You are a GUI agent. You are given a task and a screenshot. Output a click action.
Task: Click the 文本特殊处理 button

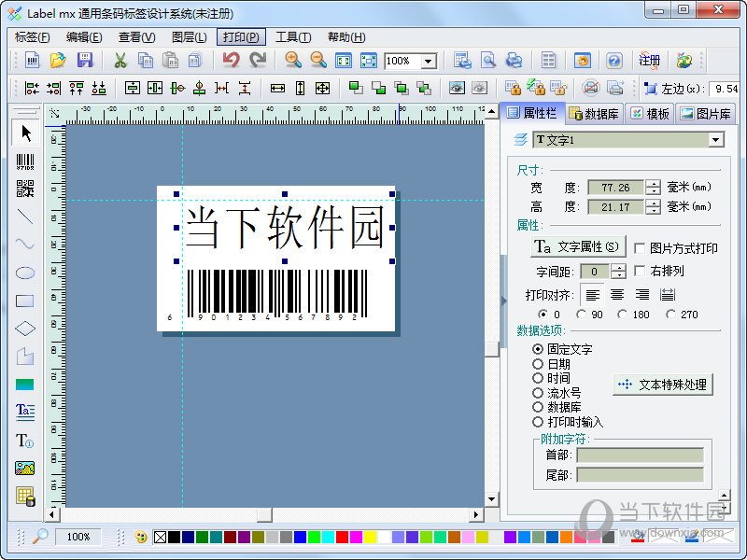tap(663, 385)
